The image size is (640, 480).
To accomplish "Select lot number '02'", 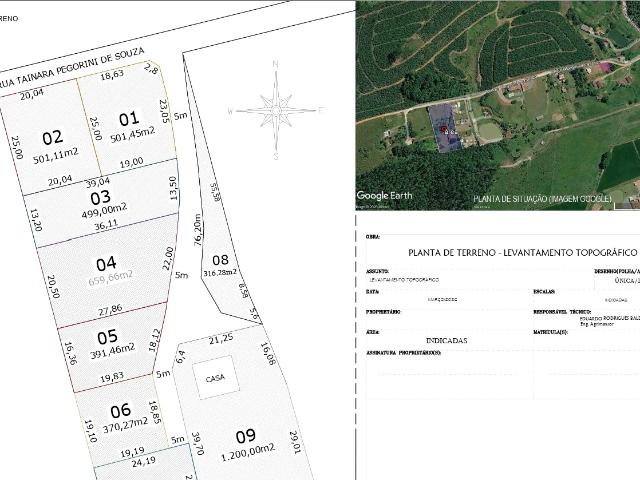I will (x=53, y=138).
